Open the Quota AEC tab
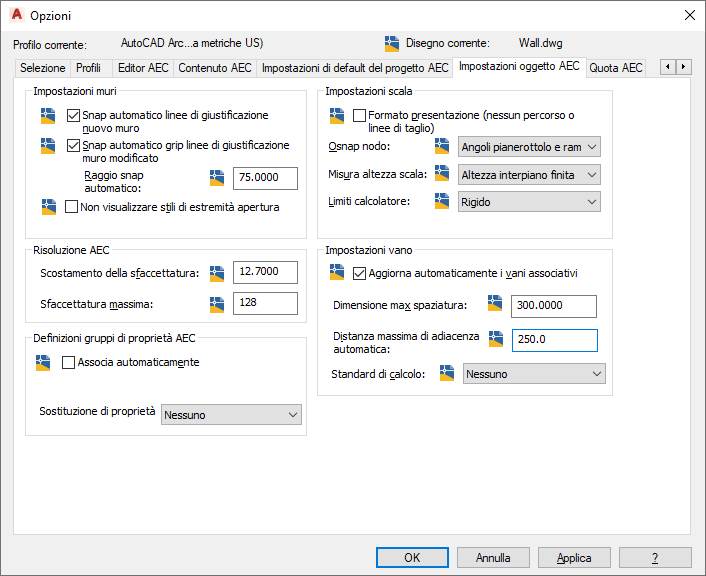Image resolution: width=706 pixels, height=576 pixels. 615,68
